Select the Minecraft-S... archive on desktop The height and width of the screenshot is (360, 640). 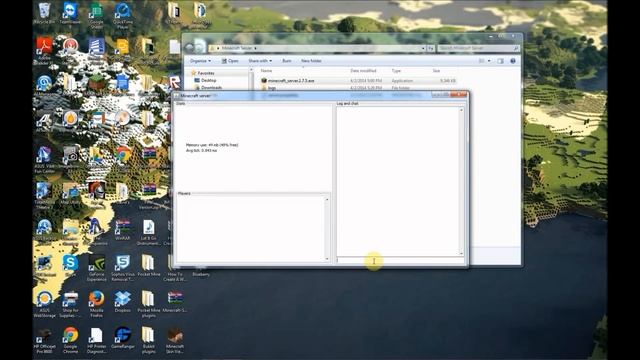pos(175,302)
